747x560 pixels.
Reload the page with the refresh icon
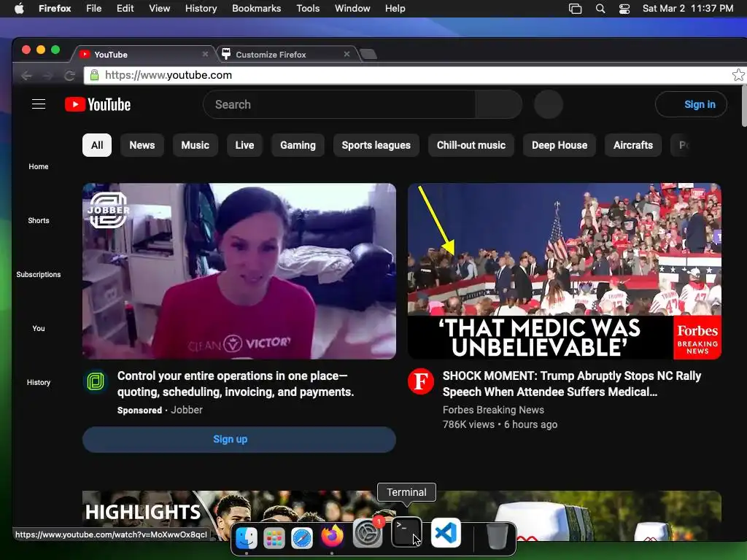(69, 75)
